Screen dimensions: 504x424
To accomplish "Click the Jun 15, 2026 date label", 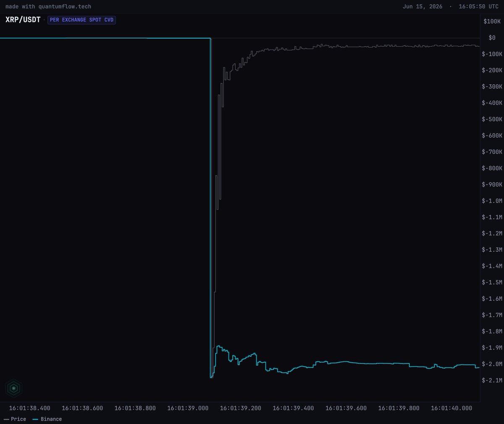I will (x=422, y=6).
